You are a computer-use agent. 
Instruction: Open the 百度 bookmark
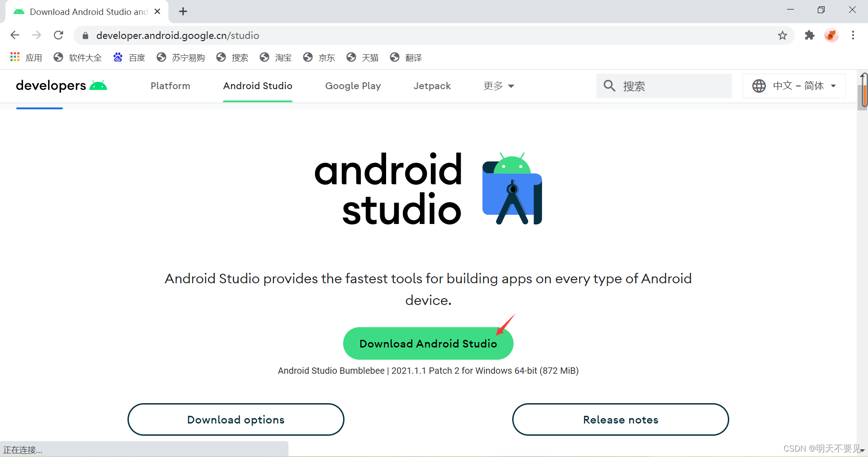(x=129, y=57)
